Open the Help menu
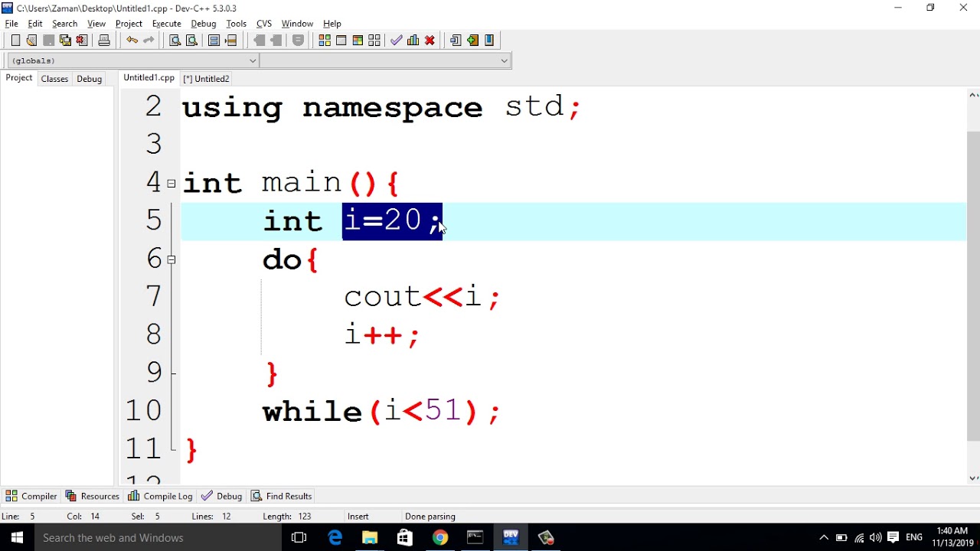This screenshot has height=551, width=980. pyautogui.click(x=332, y=24)
